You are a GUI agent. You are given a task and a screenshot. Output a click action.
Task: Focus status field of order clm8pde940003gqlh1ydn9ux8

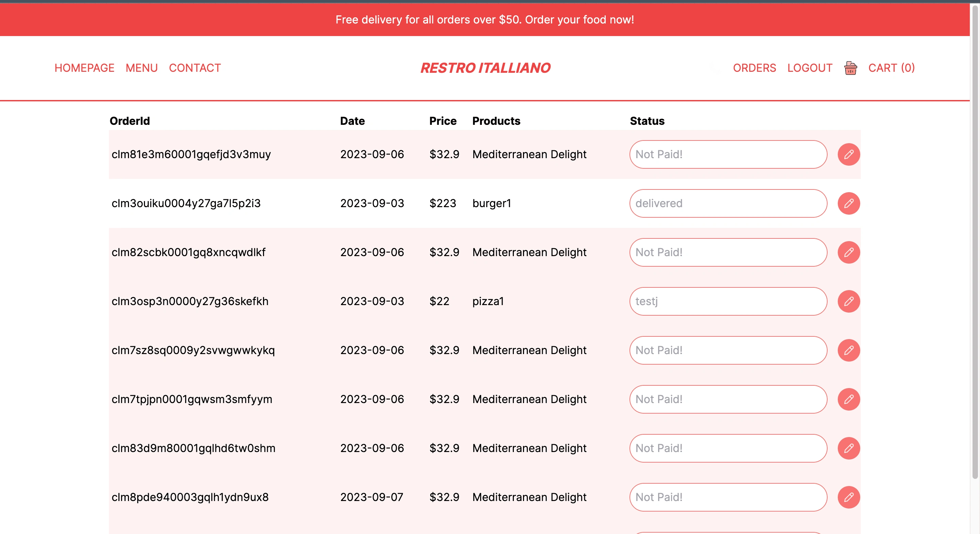(x=728, y=498)
